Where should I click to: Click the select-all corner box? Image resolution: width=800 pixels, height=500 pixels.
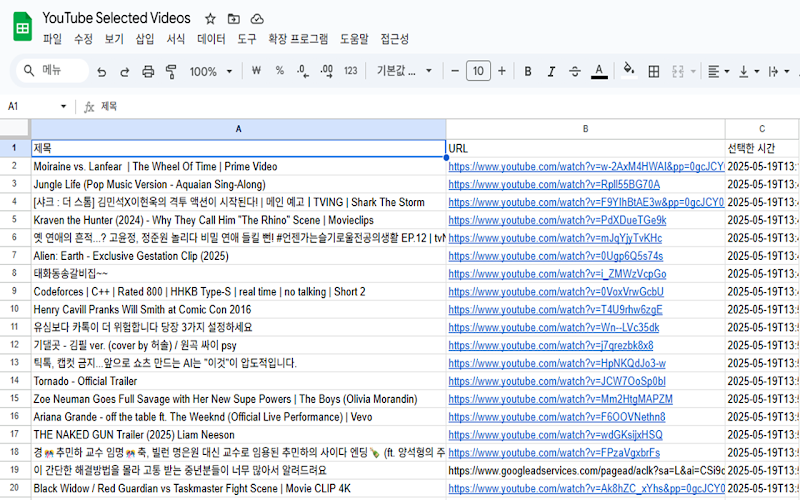14,129
